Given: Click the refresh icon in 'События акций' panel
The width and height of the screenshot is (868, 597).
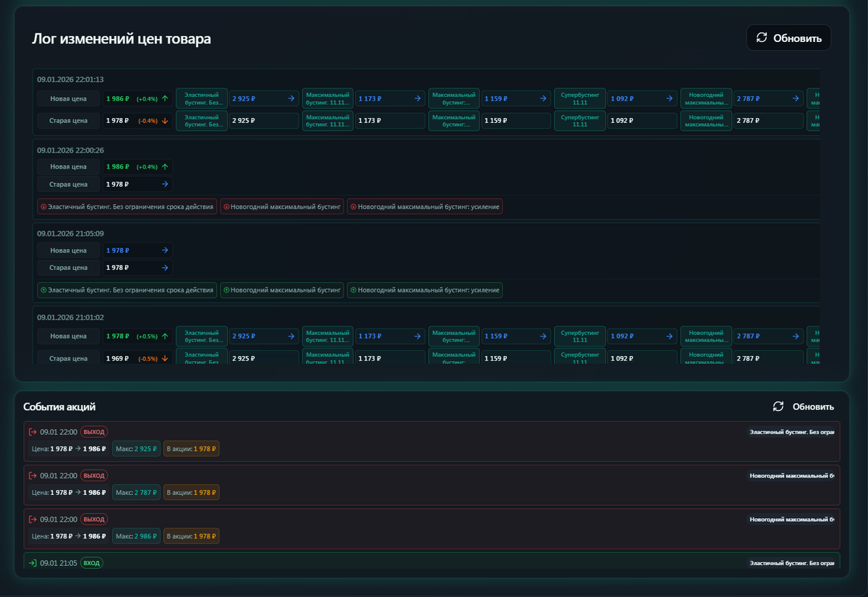Looking at the screenshot, I should [778, 407].
